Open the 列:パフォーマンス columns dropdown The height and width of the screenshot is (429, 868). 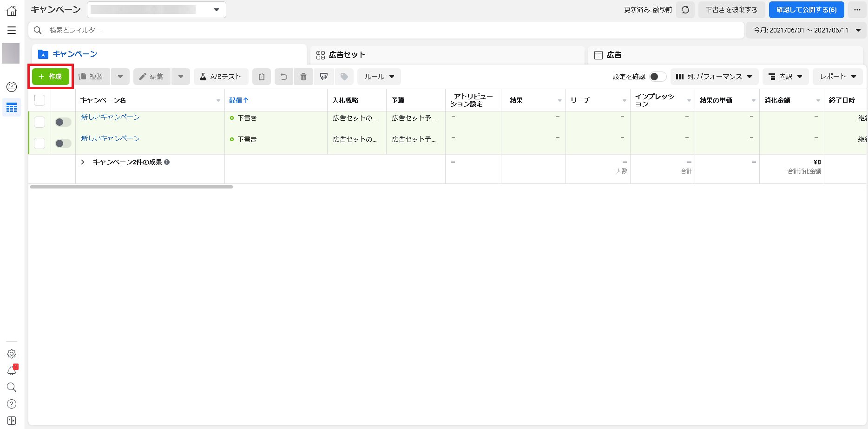click(714, 77)
